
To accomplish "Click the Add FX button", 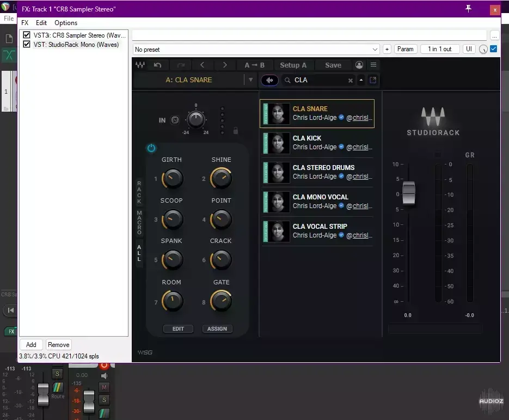I will 31,345.
